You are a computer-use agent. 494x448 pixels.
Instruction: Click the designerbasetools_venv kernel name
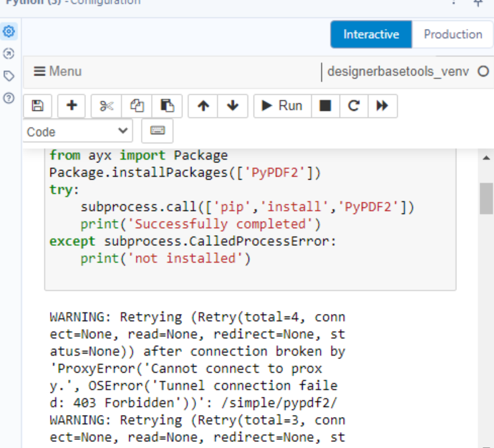point(398,71)
